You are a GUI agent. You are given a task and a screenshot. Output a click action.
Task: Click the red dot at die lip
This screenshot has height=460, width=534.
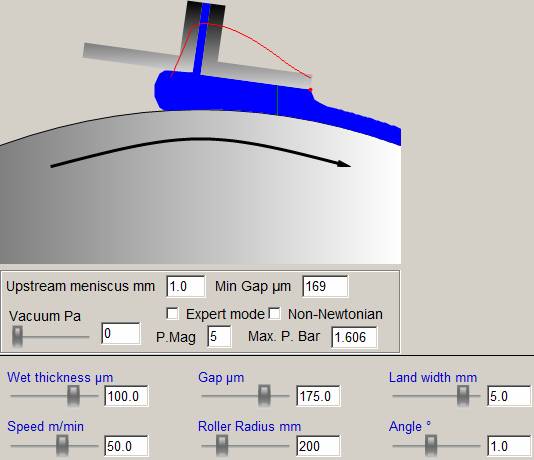310,90
